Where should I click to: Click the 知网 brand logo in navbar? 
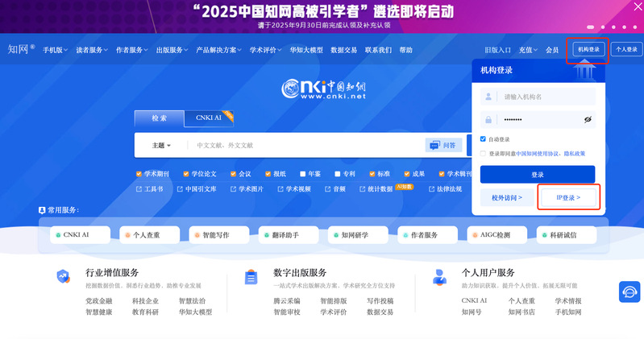(x=21, y=49)
